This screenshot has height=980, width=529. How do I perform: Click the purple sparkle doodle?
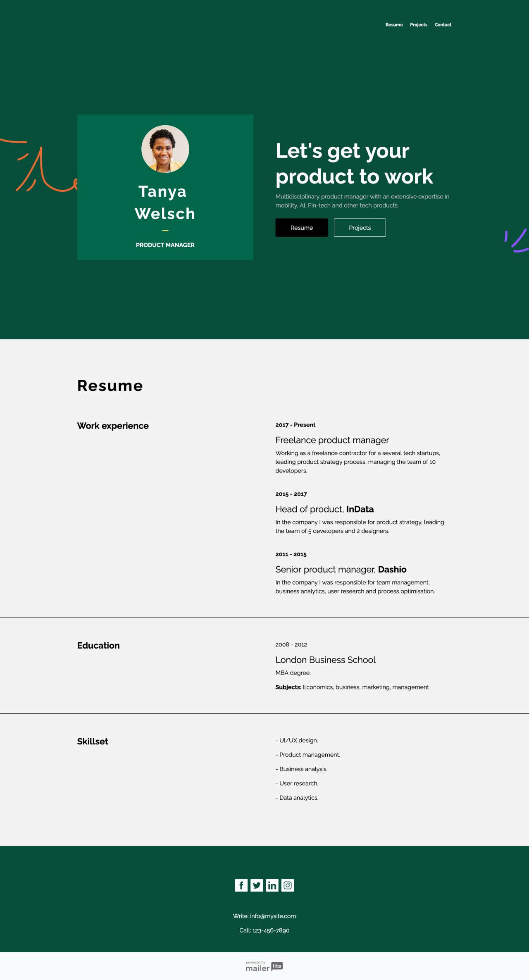(517, 241)
